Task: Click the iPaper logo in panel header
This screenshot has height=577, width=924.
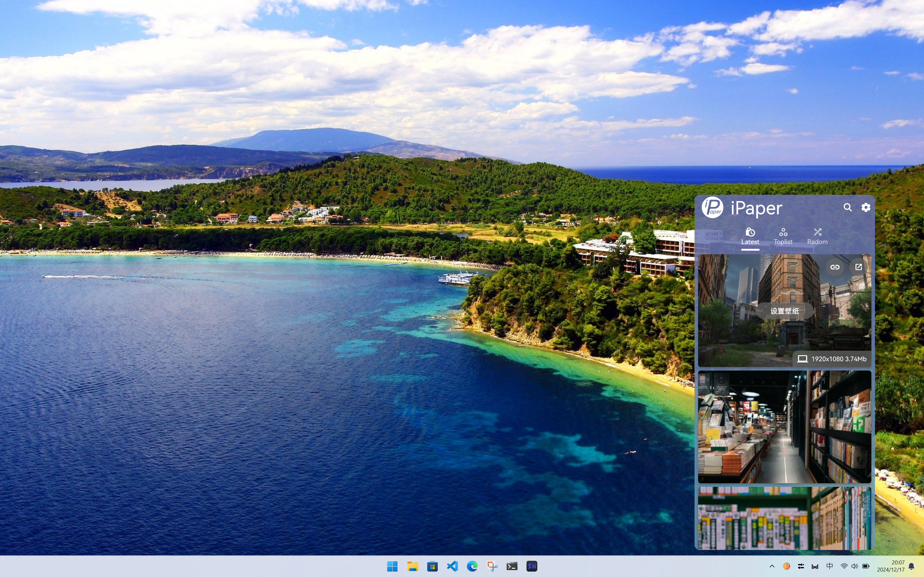Action: pos(712,208)
